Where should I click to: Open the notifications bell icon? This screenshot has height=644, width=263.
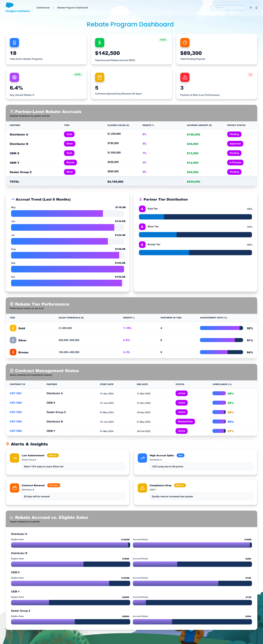256,8
